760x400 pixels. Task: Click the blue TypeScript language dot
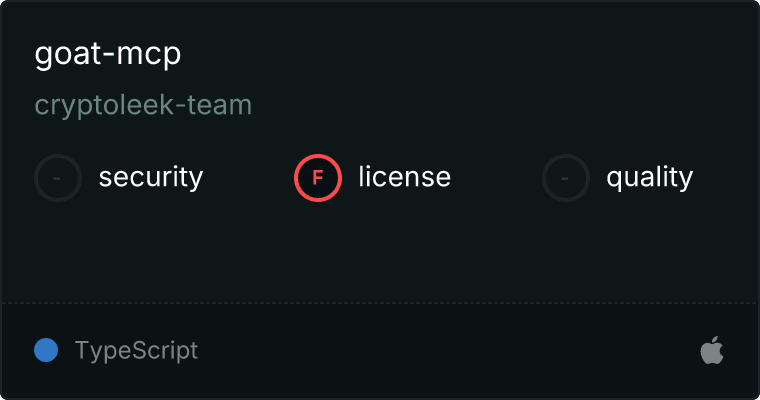click(46, 351)
